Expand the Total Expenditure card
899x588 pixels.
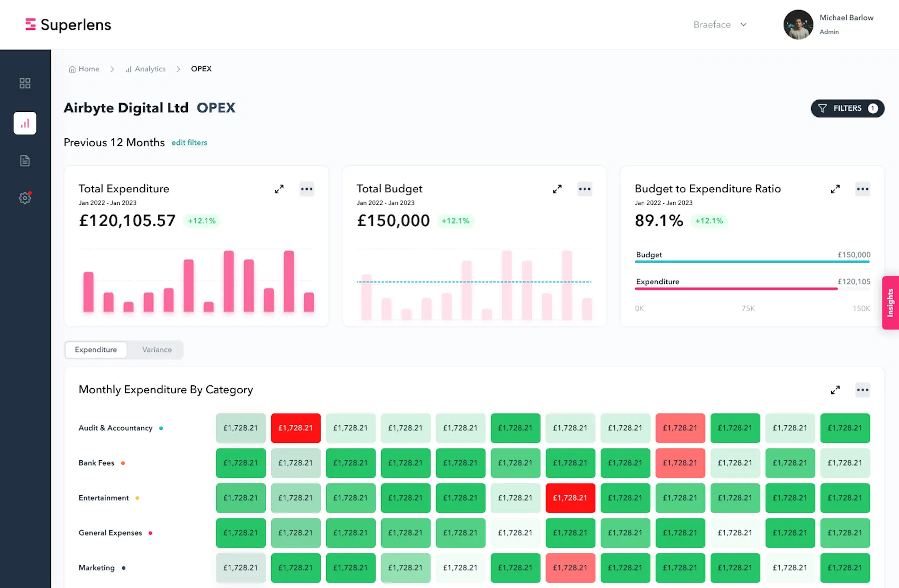click(279, 189)
